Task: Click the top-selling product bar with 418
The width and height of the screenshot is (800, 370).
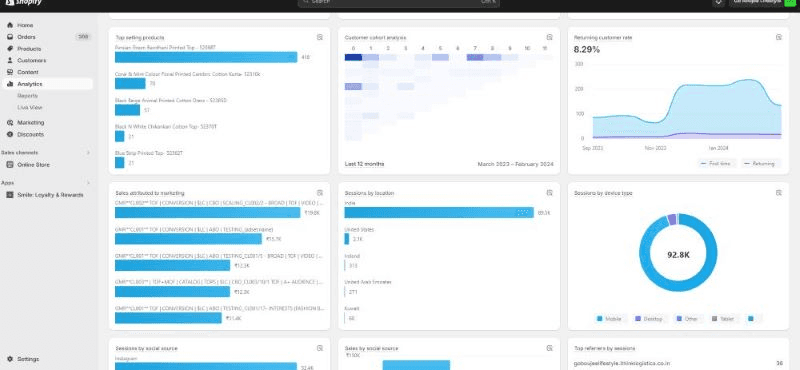Action: pyautogui.click(x=206, y=57)
